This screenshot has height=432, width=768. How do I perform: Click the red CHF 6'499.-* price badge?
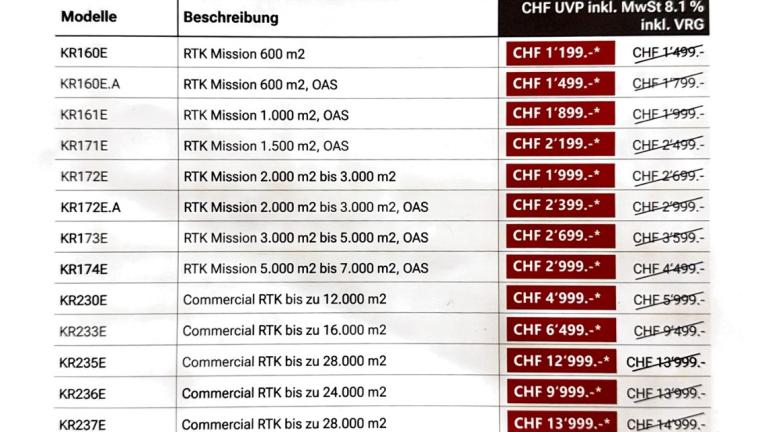pyautogui.click(x=561, y=330)
